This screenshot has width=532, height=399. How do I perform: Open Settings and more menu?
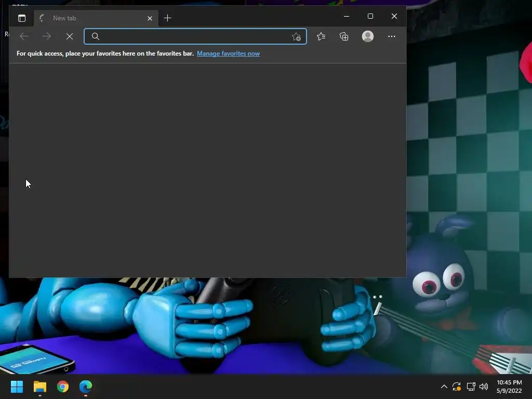[x=392, y=36]
